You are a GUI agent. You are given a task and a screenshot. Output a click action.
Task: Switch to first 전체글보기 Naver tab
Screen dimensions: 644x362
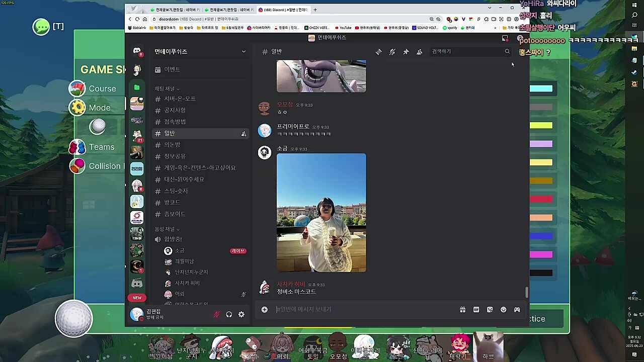175,10
